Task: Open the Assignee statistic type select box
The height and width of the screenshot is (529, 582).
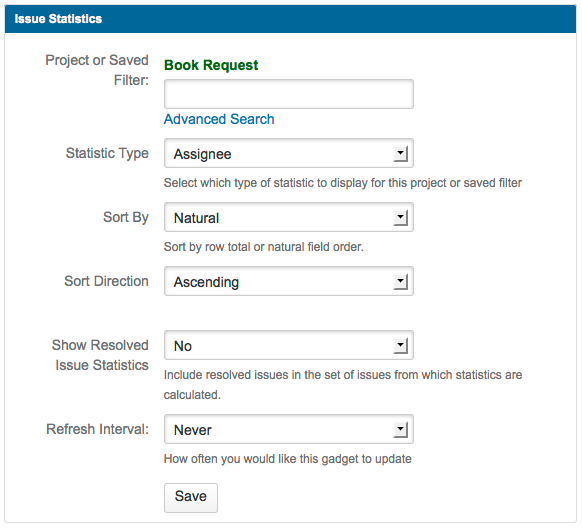Action: [289, 153]
